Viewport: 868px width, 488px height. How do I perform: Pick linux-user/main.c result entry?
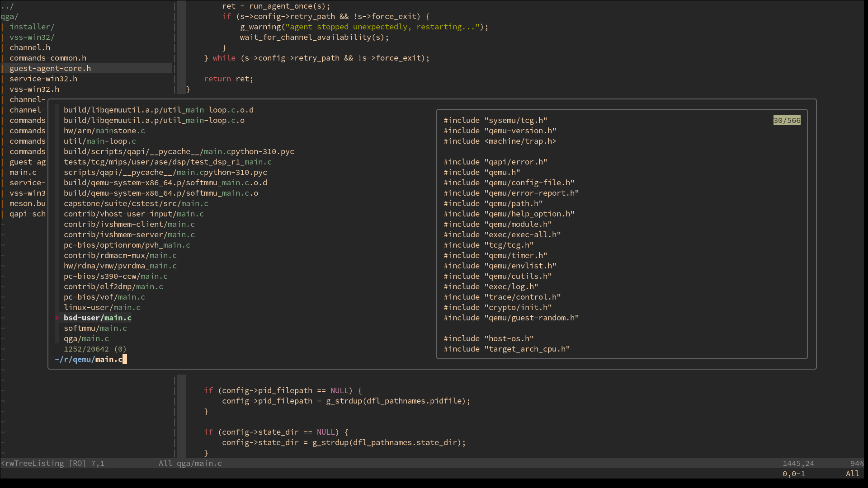[x=102, y=308]
